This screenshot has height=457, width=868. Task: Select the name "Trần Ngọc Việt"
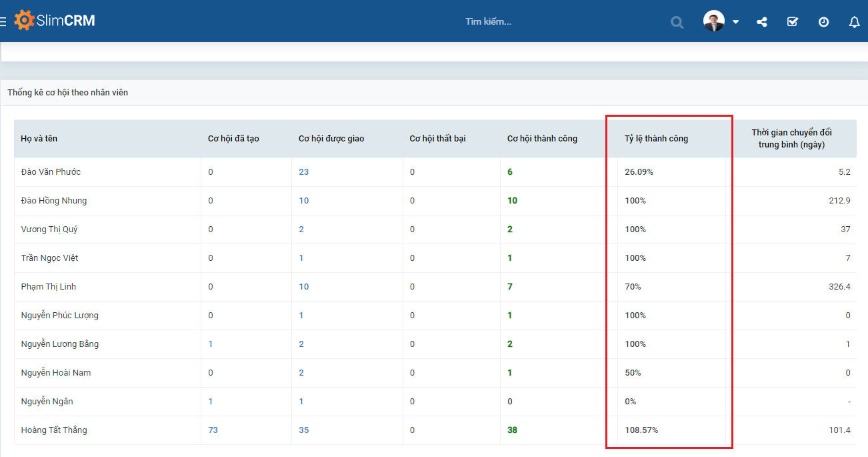click(49, 258)
